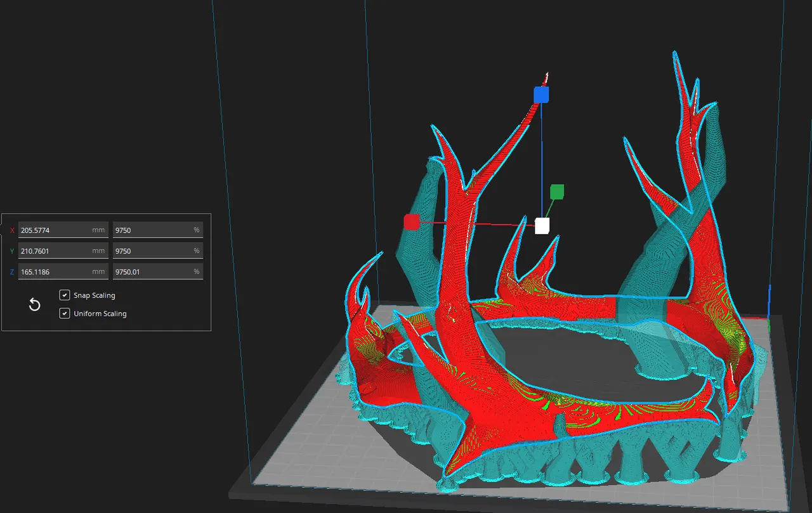
Task: Focus the Z size field showing 165.1186
Action: coord(63,272)
